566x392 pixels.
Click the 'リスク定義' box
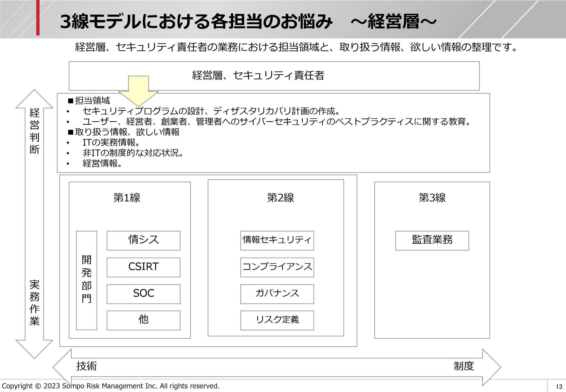click(277, 320)
